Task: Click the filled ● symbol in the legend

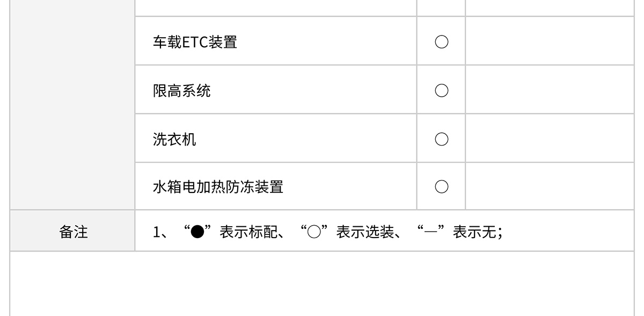Action: pyautogui.click(x=197, y=233)
